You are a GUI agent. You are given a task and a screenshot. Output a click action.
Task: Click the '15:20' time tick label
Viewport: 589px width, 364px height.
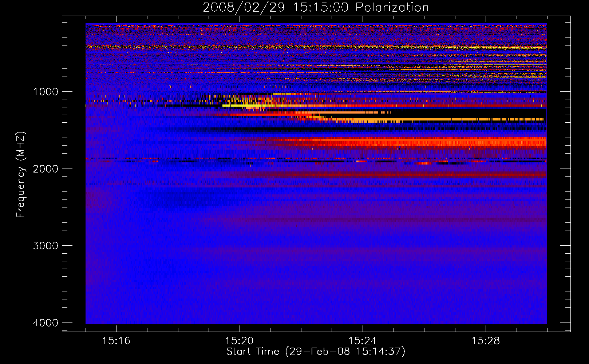(239, 341)
